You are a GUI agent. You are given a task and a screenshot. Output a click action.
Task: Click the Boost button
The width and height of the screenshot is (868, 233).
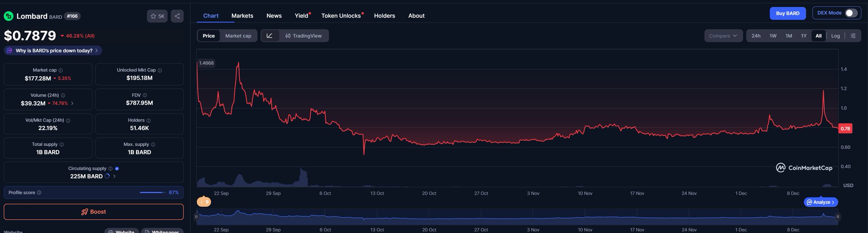(94, 212)
